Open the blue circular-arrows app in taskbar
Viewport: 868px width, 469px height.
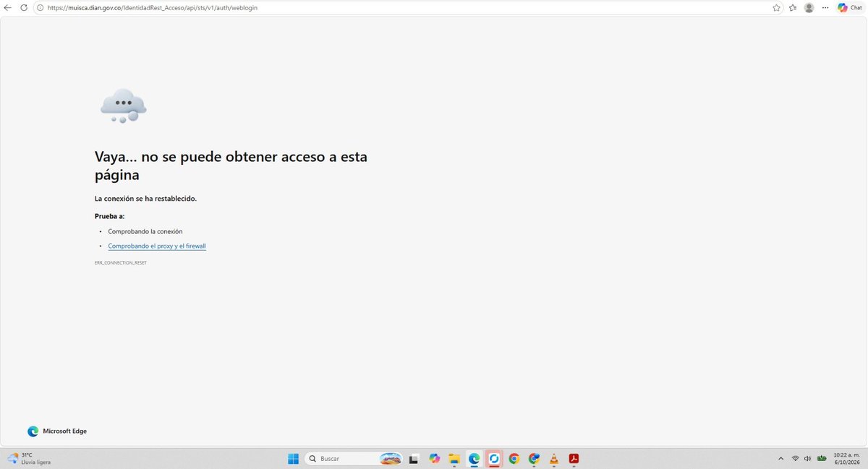[494, 459]
